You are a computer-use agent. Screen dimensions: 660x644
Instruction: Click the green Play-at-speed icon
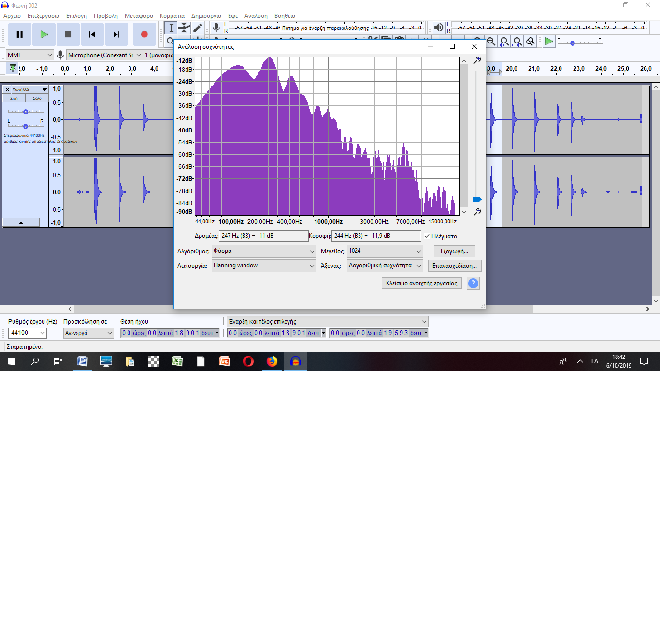(548, 42)
